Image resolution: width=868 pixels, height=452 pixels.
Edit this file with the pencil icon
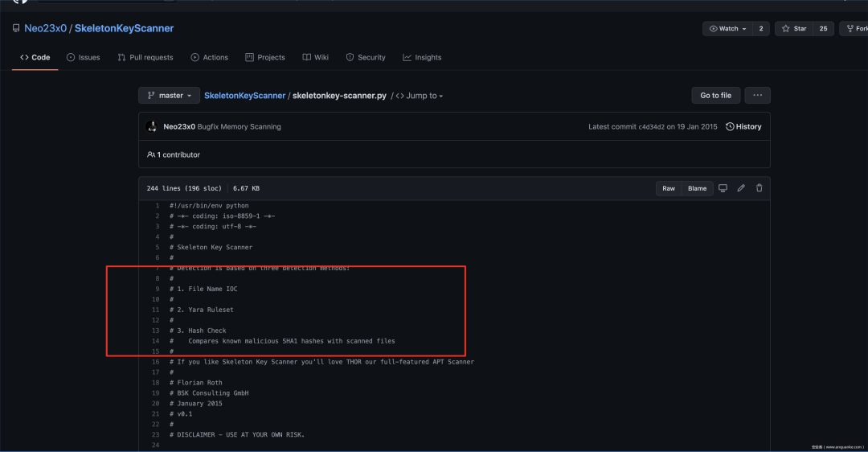click(x=741, y=188)
